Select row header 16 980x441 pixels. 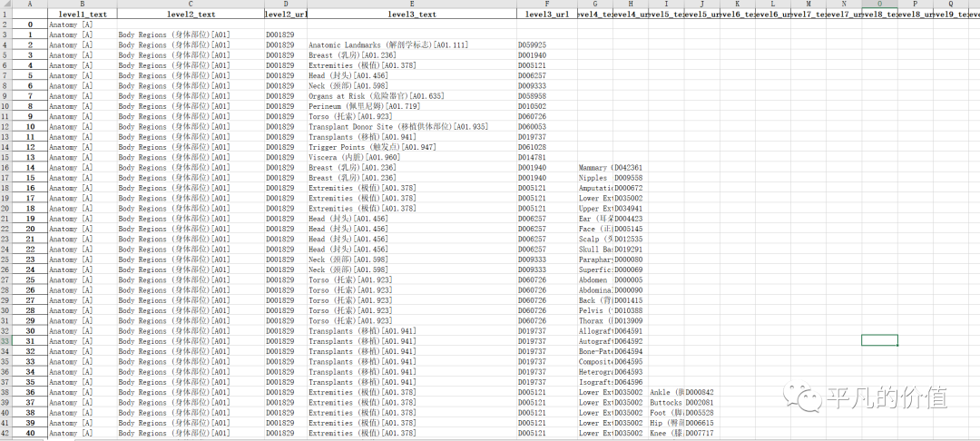tap(6, 168)
